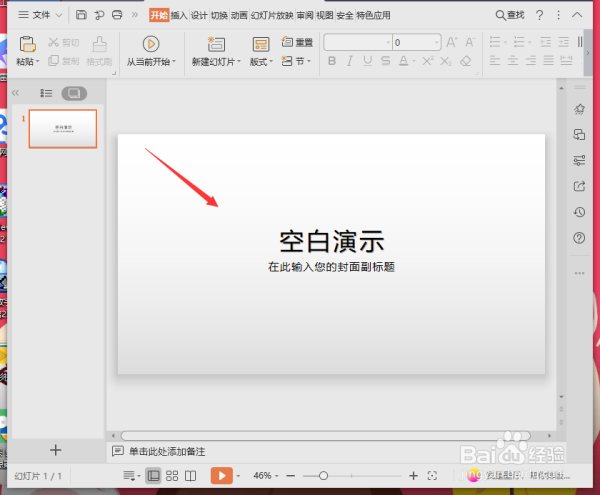Expand the font size dropdown

pos(436,42)
